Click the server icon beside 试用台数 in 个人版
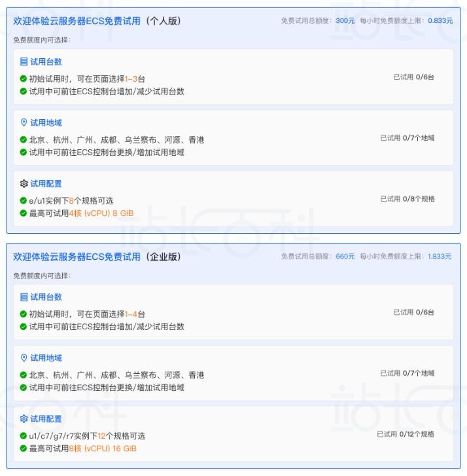The image size is (467, 476). [24, 62]
